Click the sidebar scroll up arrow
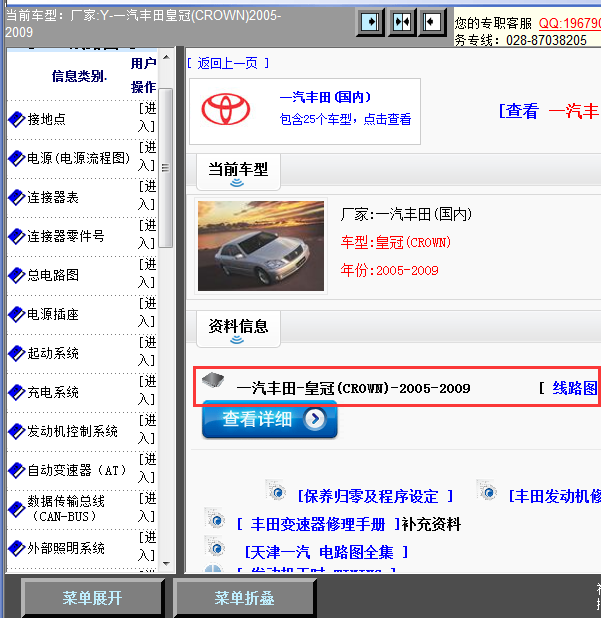601x618 pixels. tap(166, 58)
